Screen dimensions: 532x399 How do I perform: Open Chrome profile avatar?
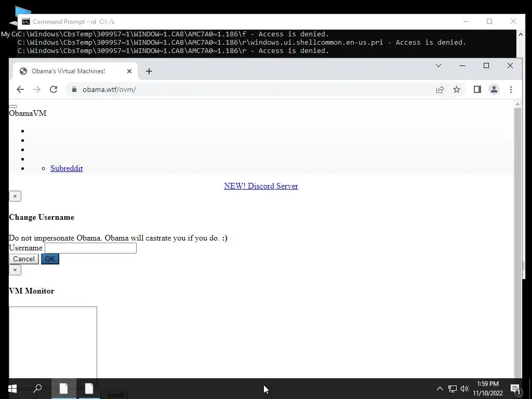coord(494,89)
